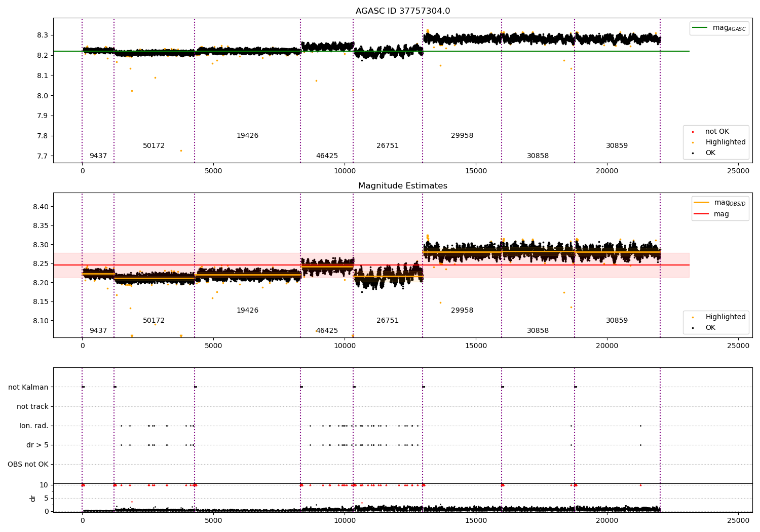
Task: Click the mag AGASC legend label
Action: tap(729, 28)
